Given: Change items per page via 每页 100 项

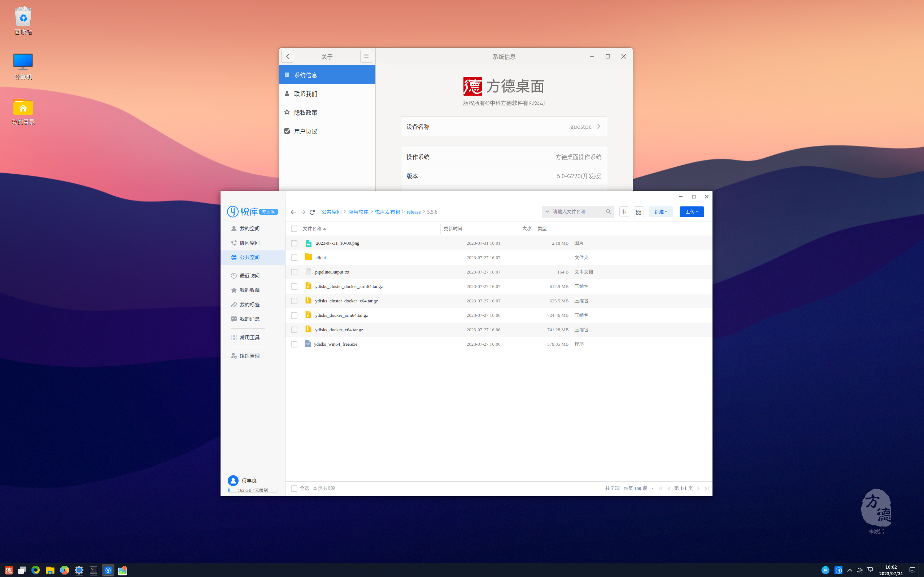Looking at the screenshot, I should pyautogui.click(x=638, y=489).
